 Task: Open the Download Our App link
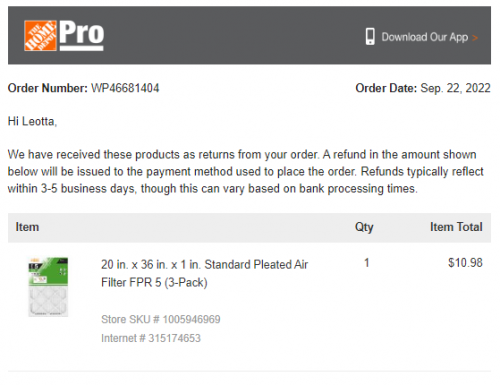[425, 37]
